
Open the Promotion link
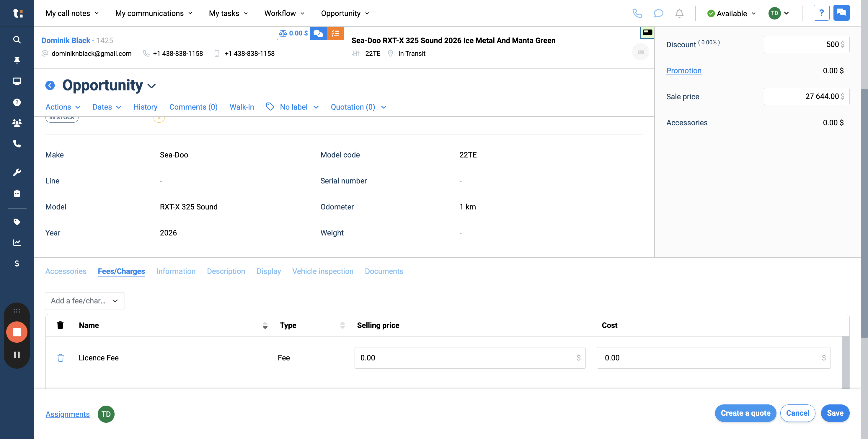pyautogui.click(x=684, y=71)
